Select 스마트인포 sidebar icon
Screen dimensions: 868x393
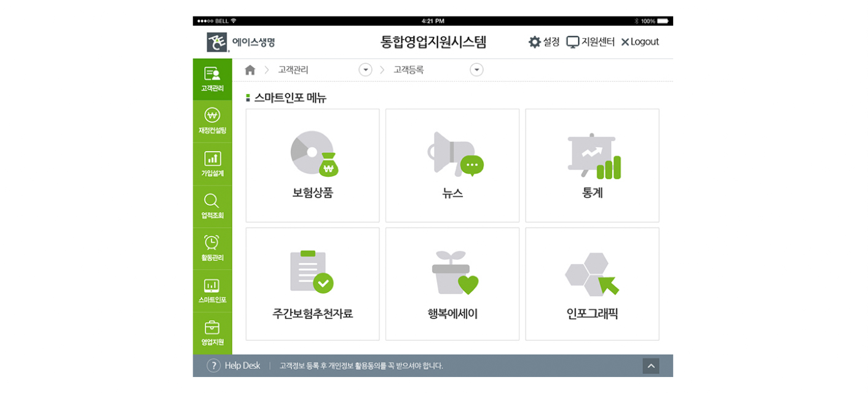(211, 286)
